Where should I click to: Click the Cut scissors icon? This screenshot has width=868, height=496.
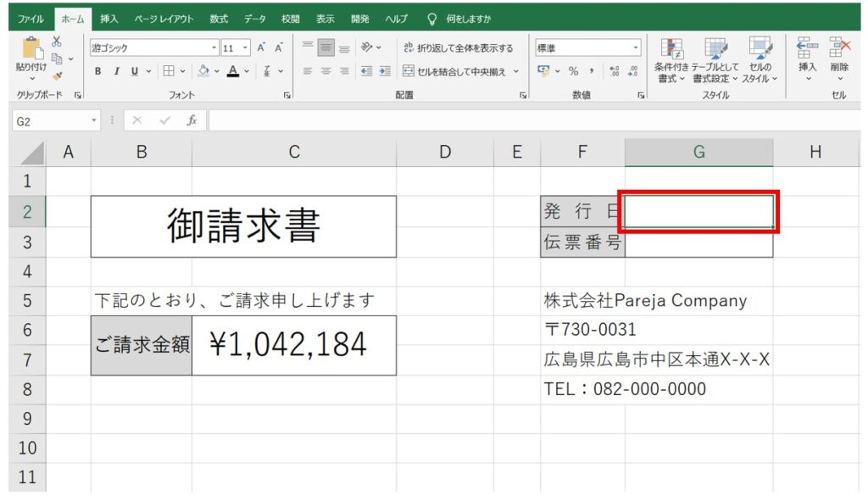[x=57, y=41]
